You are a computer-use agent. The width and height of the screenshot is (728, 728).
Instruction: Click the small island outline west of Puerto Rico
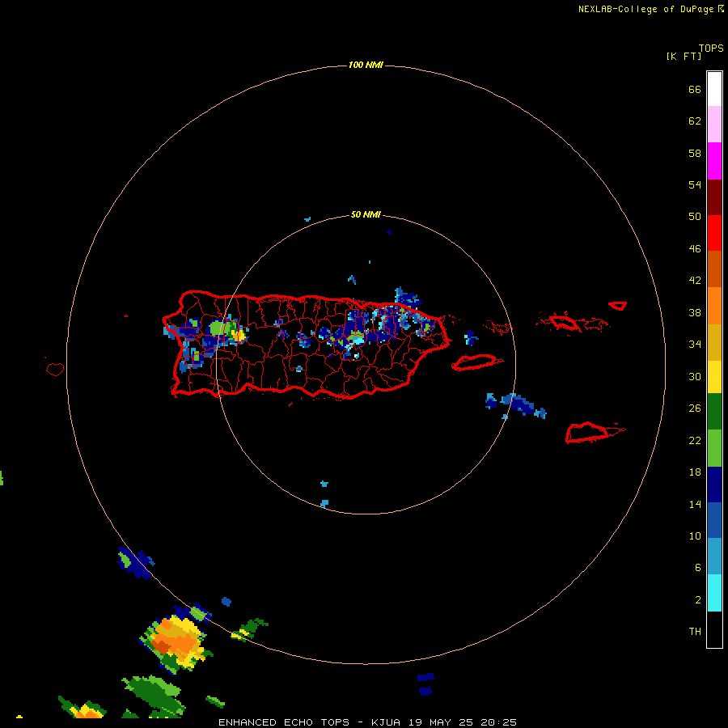click(x=55, y=369)
